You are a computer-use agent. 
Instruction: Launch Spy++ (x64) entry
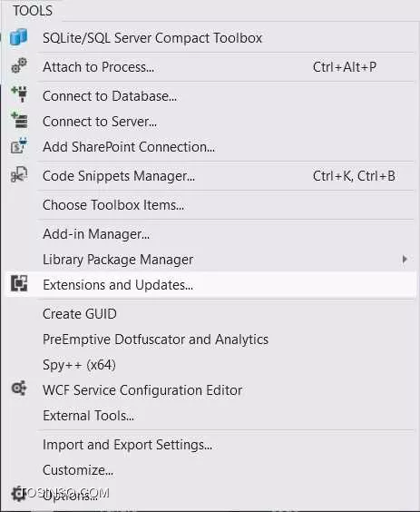[x=79, y=365]
